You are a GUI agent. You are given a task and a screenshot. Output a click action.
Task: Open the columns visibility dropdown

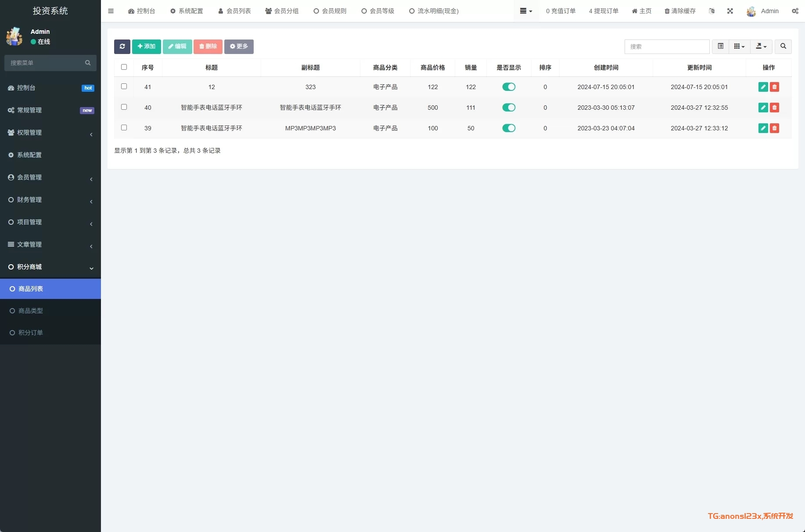[739, 47]
